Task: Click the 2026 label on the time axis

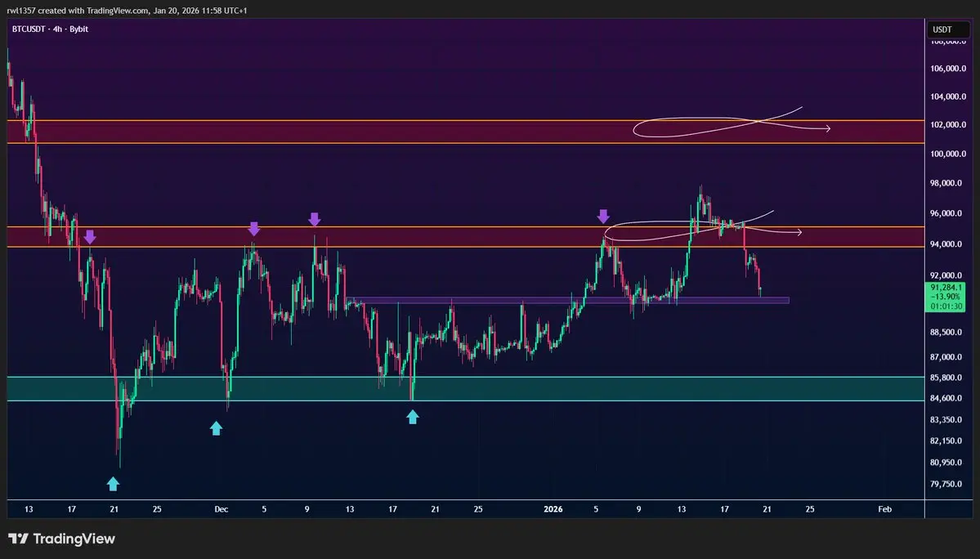Action: coord(553,509)
